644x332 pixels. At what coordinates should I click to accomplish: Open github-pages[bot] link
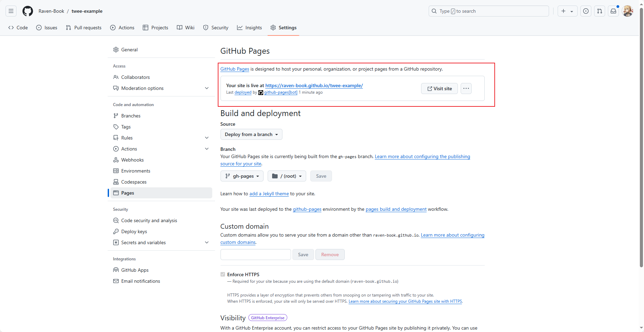(x=281, y=92)
